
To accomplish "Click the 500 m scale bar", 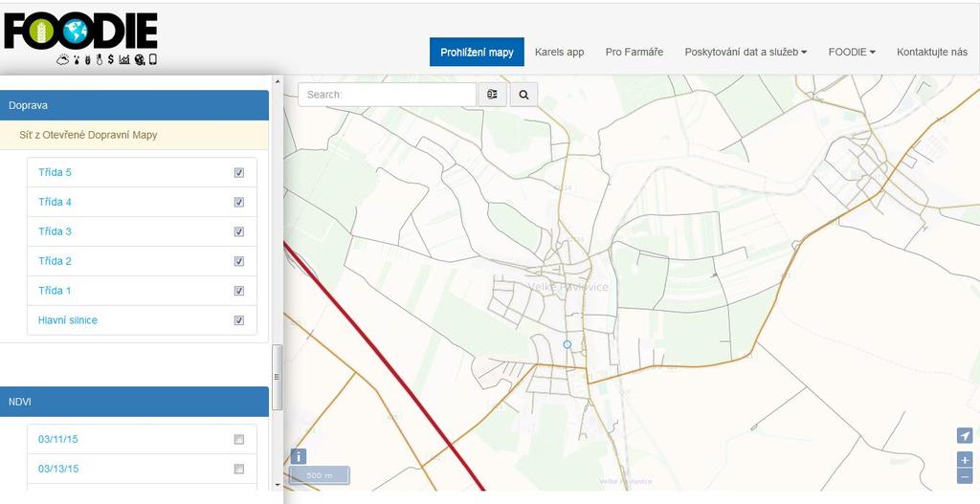I will [x=320, y=476].
